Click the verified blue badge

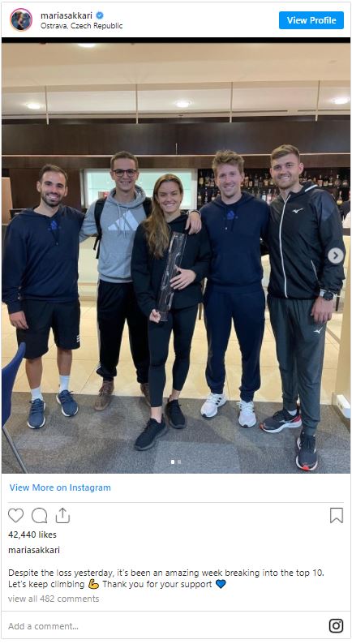pyautogui.click(x=100, y=15)
